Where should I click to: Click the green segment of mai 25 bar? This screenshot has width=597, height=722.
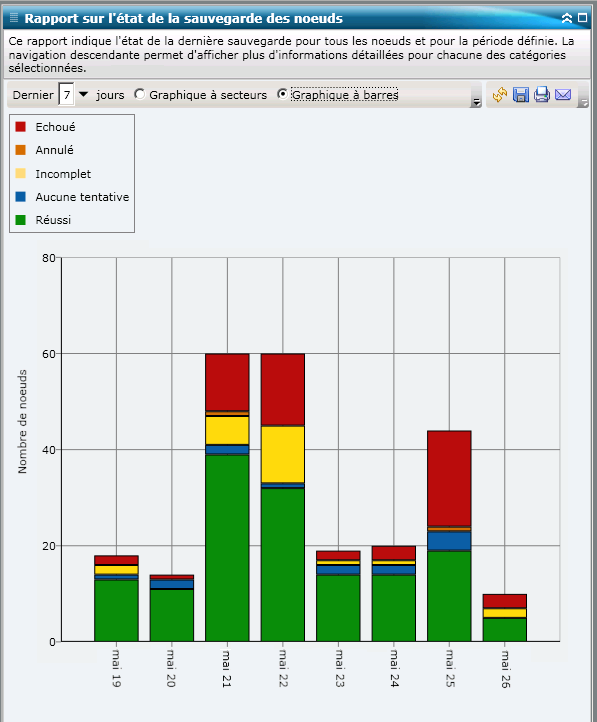449,596
